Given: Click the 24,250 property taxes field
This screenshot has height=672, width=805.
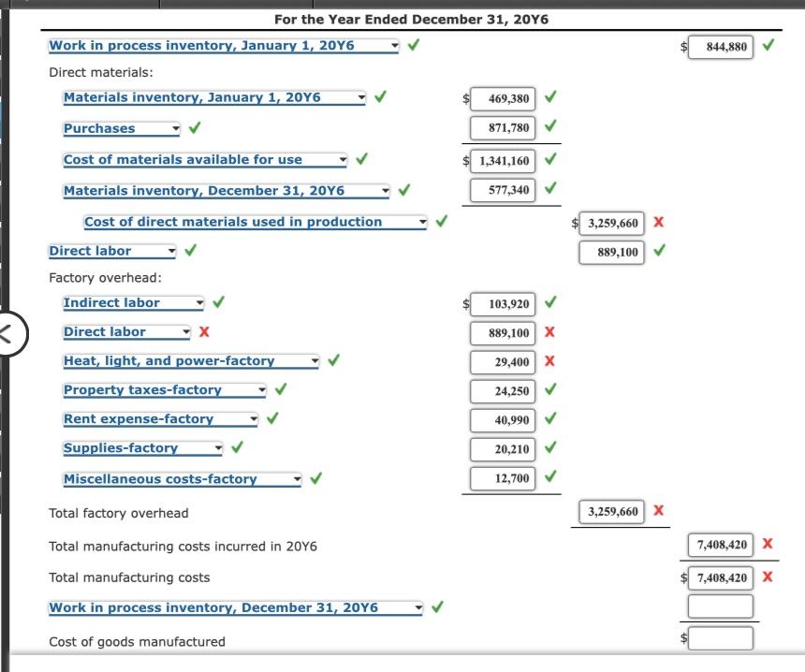Looking at the screenshot, I should coord(503,391).
